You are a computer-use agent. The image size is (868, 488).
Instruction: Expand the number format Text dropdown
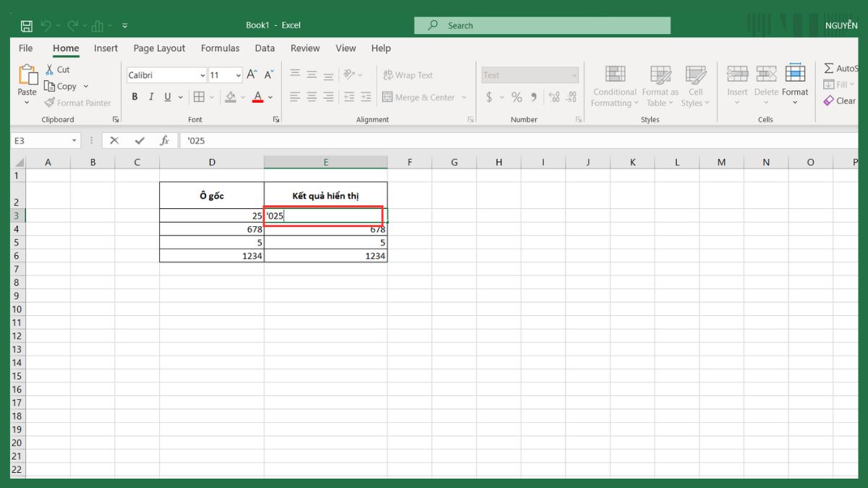574,75
